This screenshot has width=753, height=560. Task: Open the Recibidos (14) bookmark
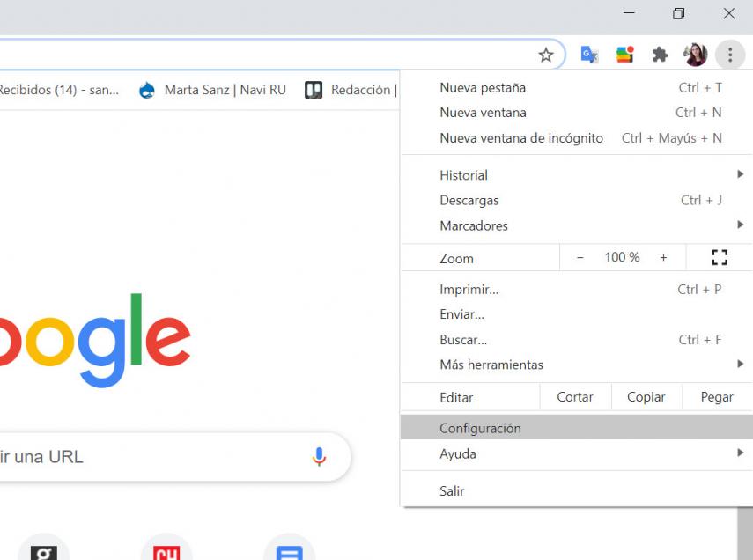pos(59,90)
